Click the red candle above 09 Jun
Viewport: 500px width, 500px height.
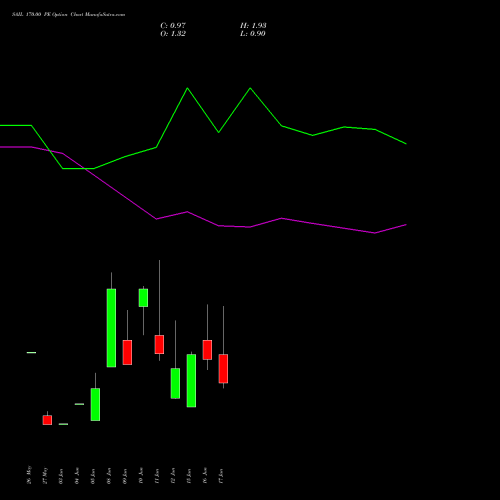127,352
